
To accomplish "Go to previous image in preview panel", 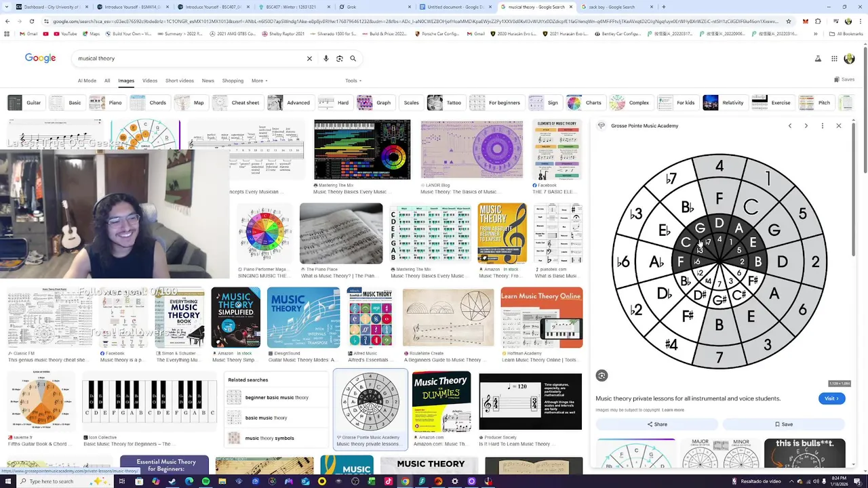I will [790, 125].
